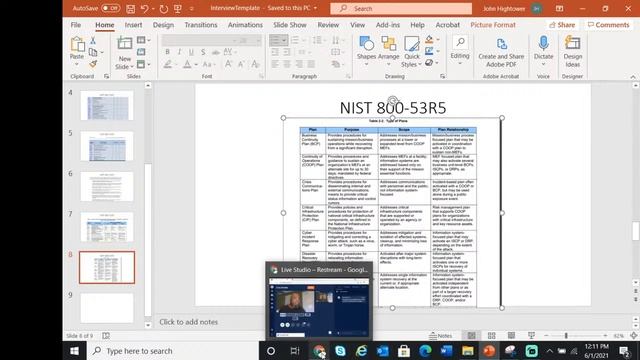640x360 pixels.
Task: Open Drawing group dialog launcher
Action: point(442,76)
